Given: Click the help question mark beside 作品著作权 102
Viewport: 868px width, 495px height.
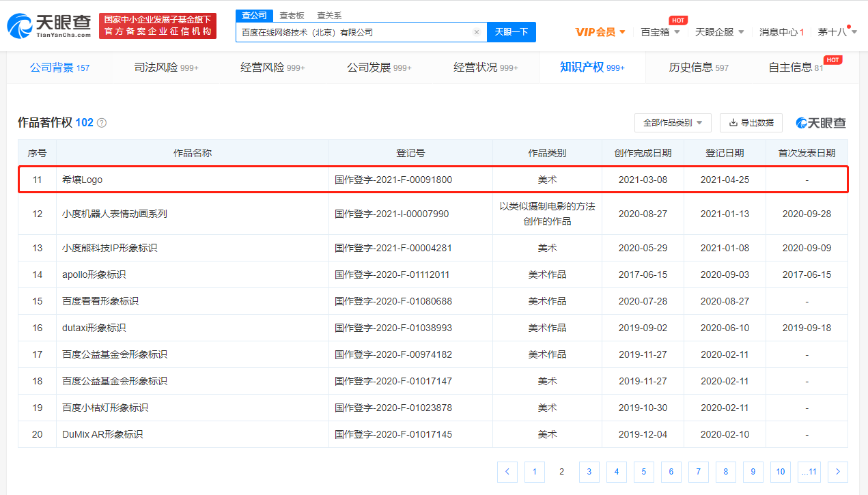Looking at the screenshot, I should 102,123.
